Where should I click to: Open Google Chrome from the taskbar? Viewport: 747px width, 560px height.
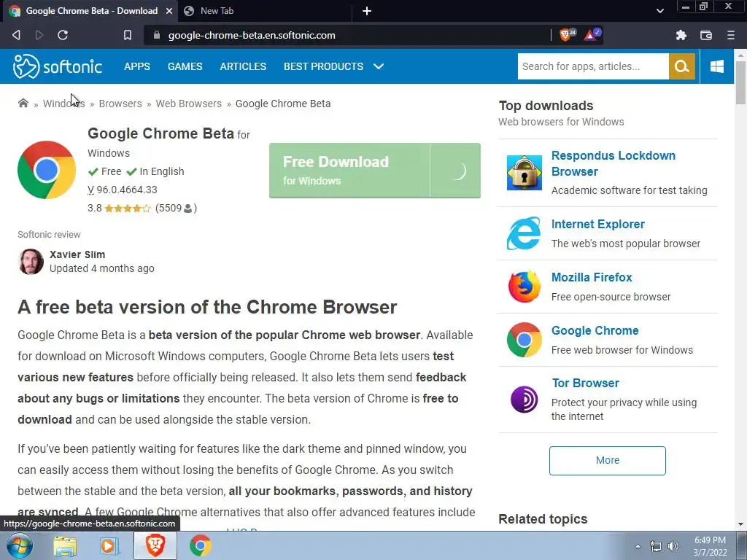[x=201, y=545]
